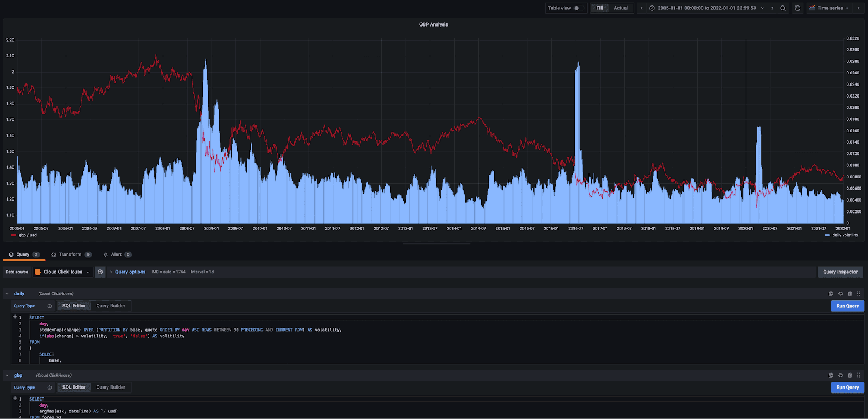Shift time range backward with left arrow
Image resolution: width=868 pixels, height=419 pixels.
pos(642,8)
